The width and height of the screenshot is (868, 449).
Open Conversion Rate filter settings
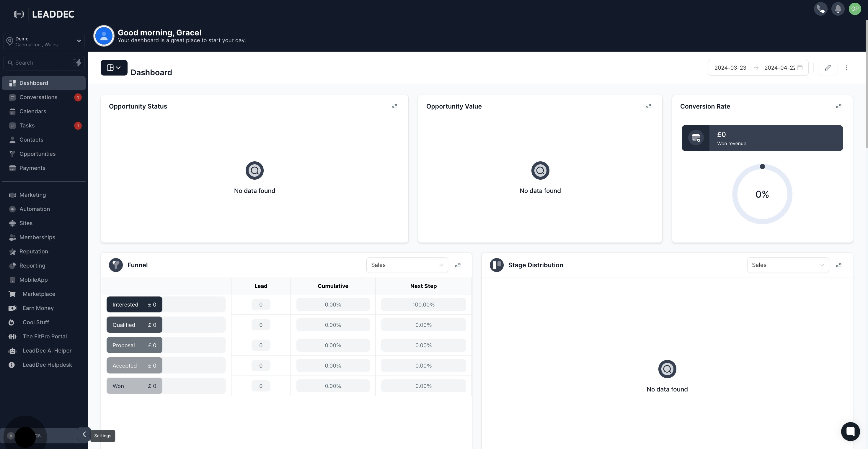pos(839,106)
